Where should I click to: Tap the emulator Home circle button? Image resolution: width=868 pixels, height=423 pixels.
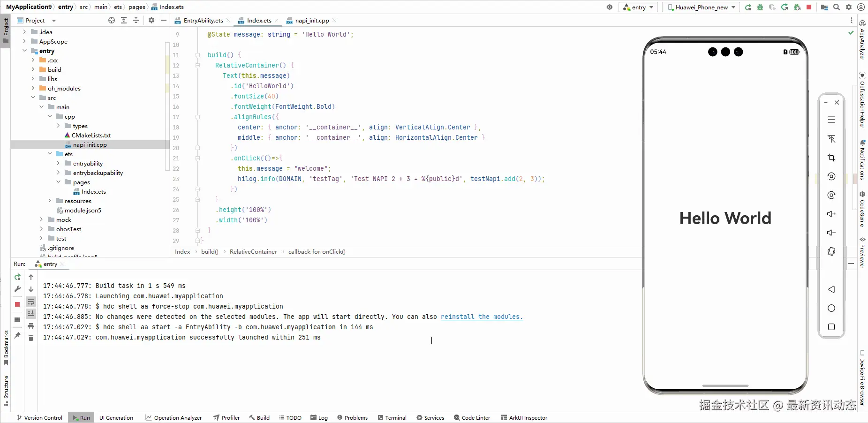[x=831, y=308]
